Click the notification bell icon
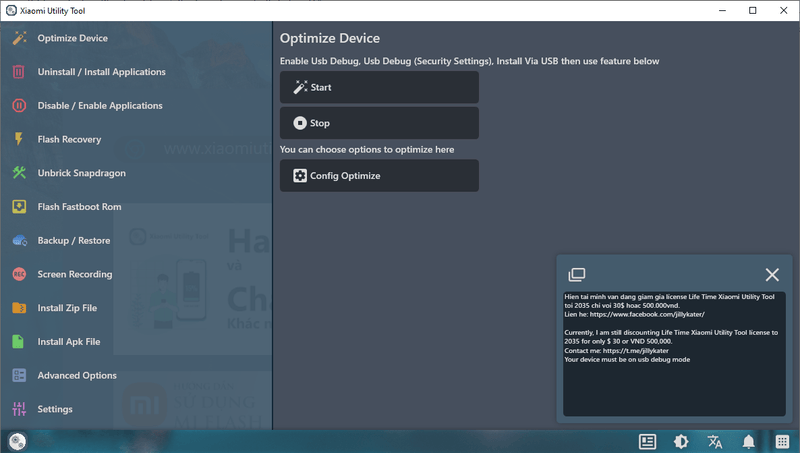The height and width of the screenshot is (453, 800). pos(748,441)
